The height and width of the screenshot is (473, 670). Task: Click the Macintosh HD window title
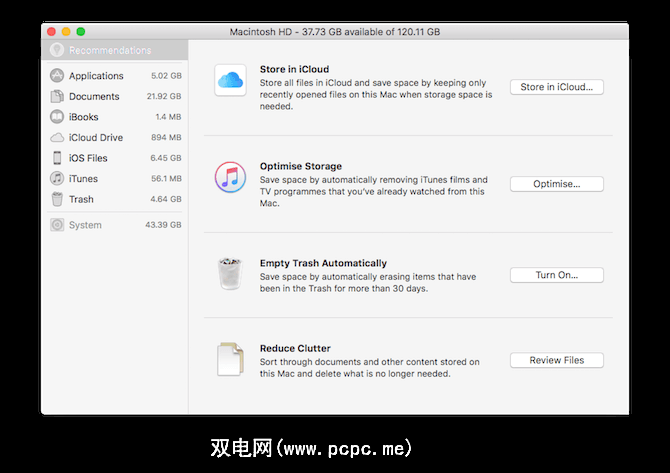(335, 32)
